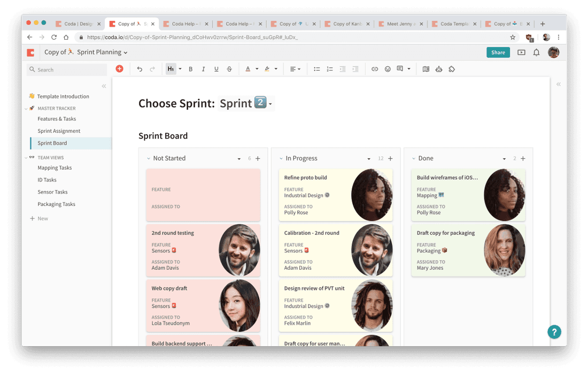The image size is (588, 374).
Task: Switch to the Coda Help browser tab
Action: [185, 24]
